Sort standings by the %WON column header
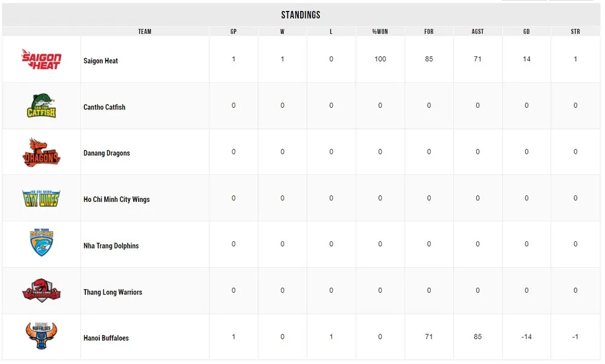 click(380, 31)
